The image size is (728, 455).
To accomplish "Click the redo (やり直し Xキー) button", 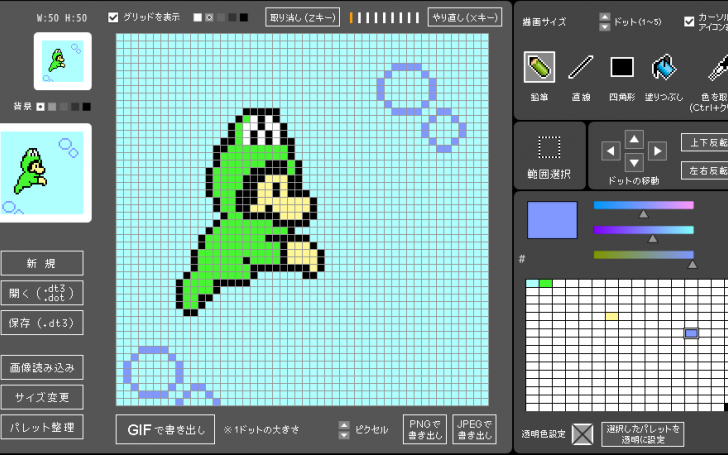I will (465, 18).
